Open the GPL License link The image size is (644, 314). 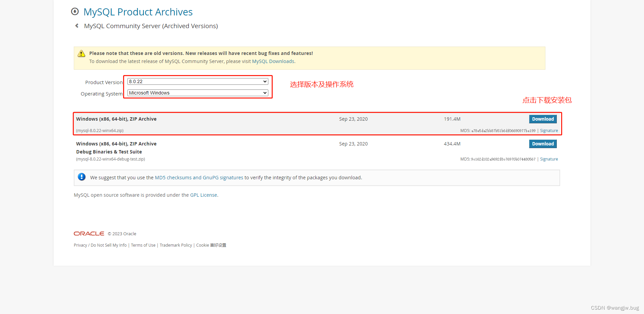[x=204, y=195]
